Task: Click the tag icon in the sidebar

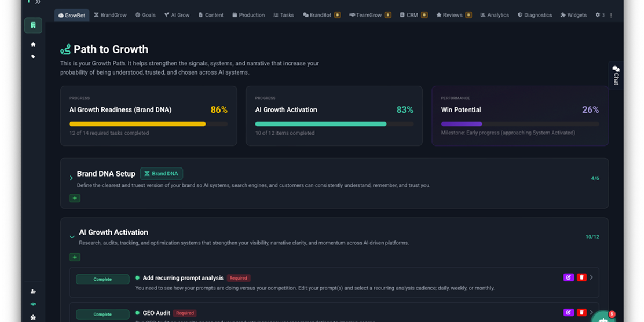Action: (x=33, y=56)
